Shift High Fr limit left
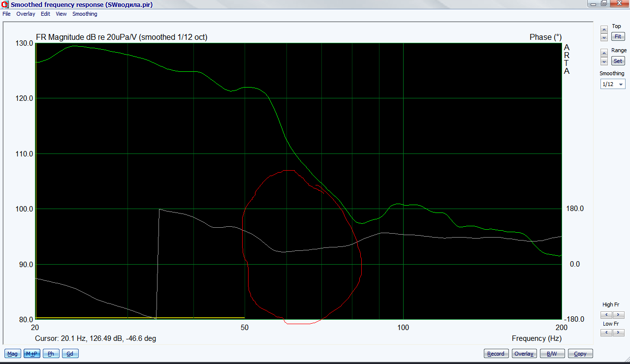This screenshot has width=630, height=364. 606,315
